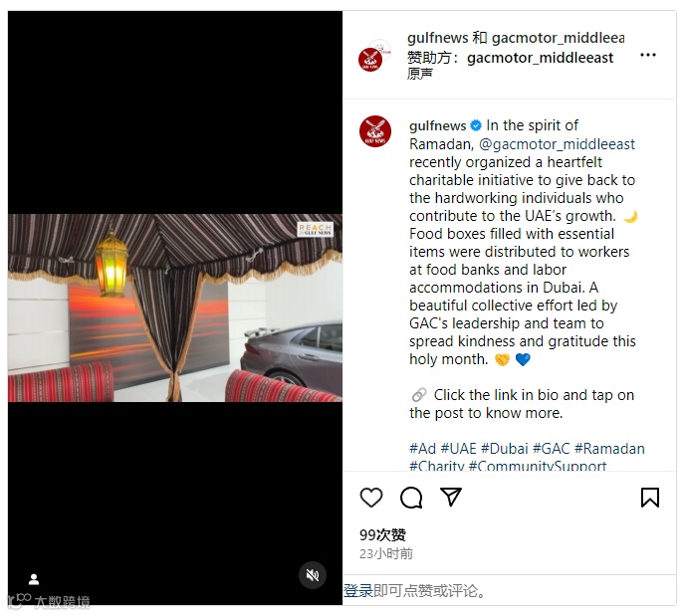Open gulfnews username in caption

tap(437, 125)
